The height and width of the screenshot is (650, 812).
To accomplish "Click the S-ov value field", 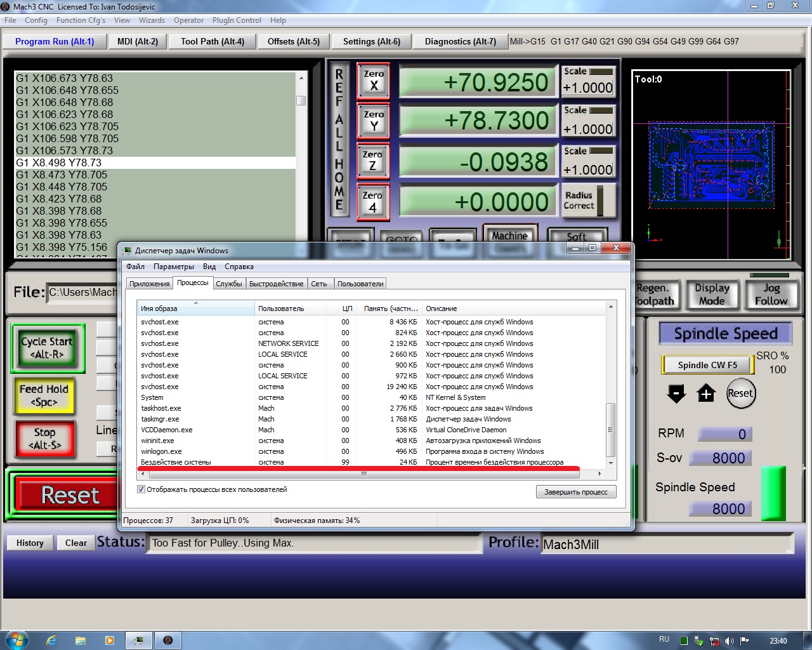I will tap(721, 458).
